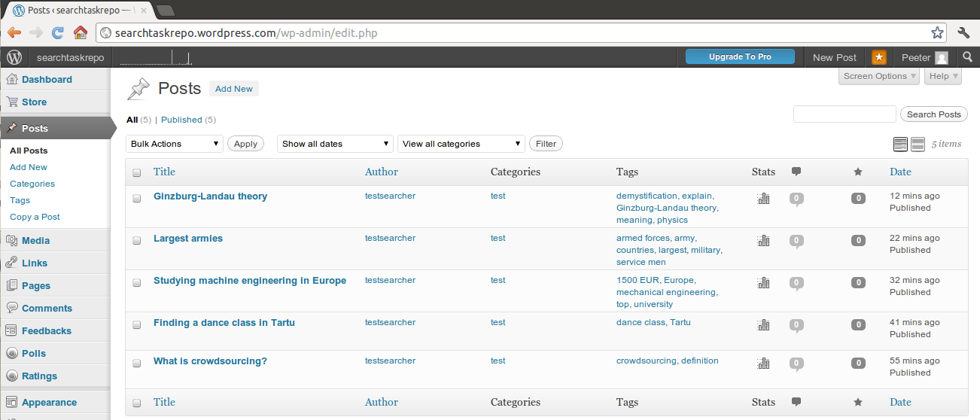This screenshot has width=980, height=420.
Task: Click the browser home icon
Action: (80, 32)
